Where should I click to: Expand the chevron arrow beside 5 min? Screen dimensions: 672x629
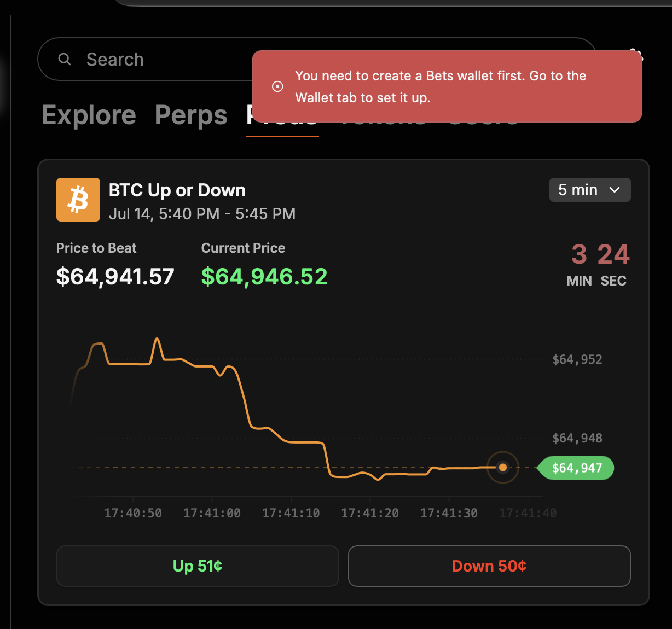point(615,190)
